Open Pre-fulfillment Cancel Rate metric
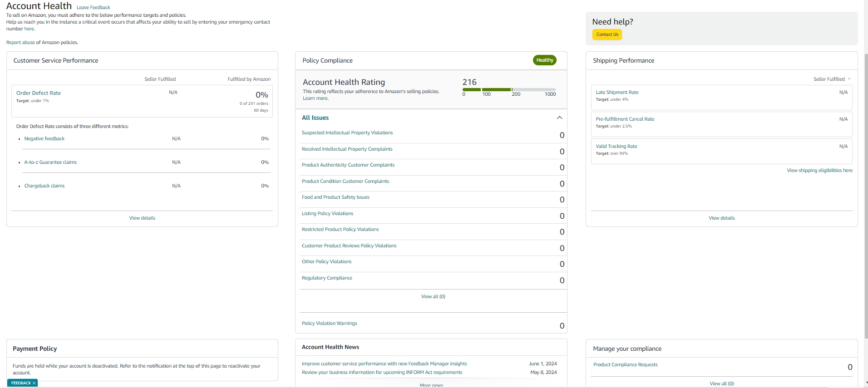This screenshot has width=868, height=388. point(625,119)
